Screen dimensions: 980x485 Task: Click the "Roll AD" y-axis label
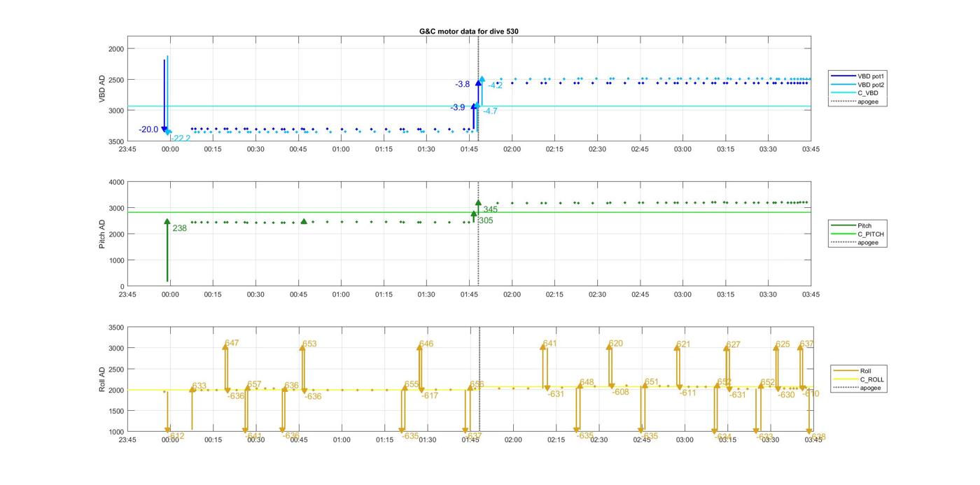click(102, 379)
